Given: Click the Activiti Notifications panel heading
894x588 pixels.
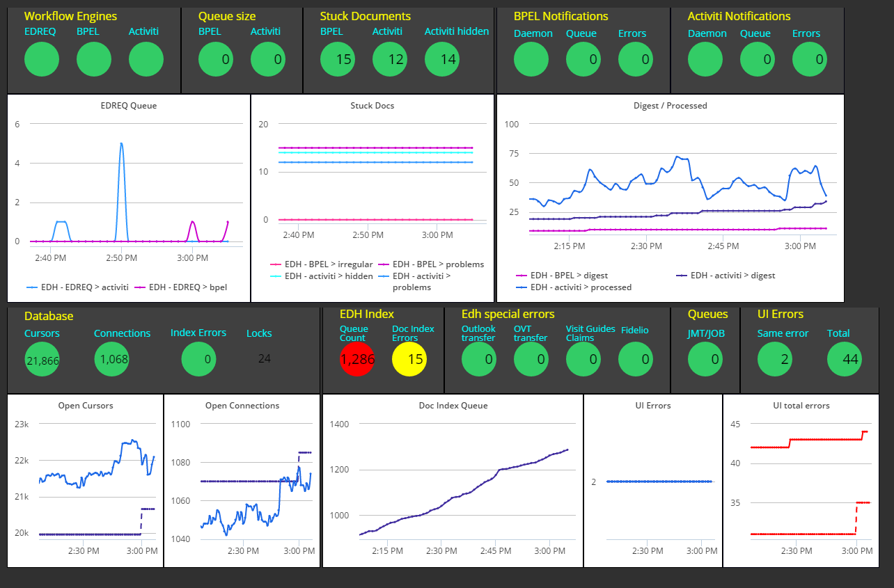Looking at the screenshot, I should point(739,16).
